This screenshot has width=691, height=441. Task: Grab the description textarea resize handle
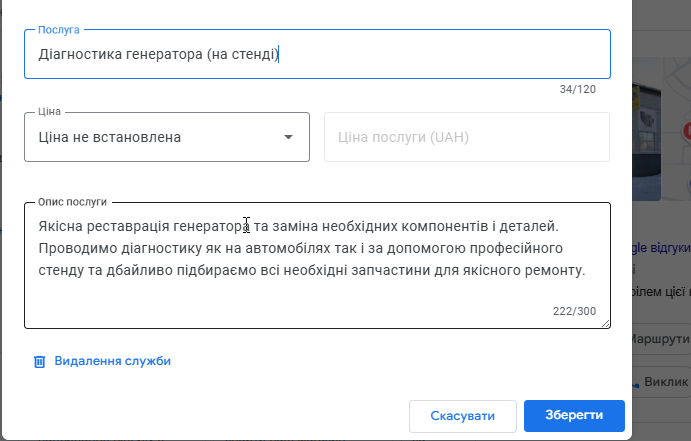point(605,322)
